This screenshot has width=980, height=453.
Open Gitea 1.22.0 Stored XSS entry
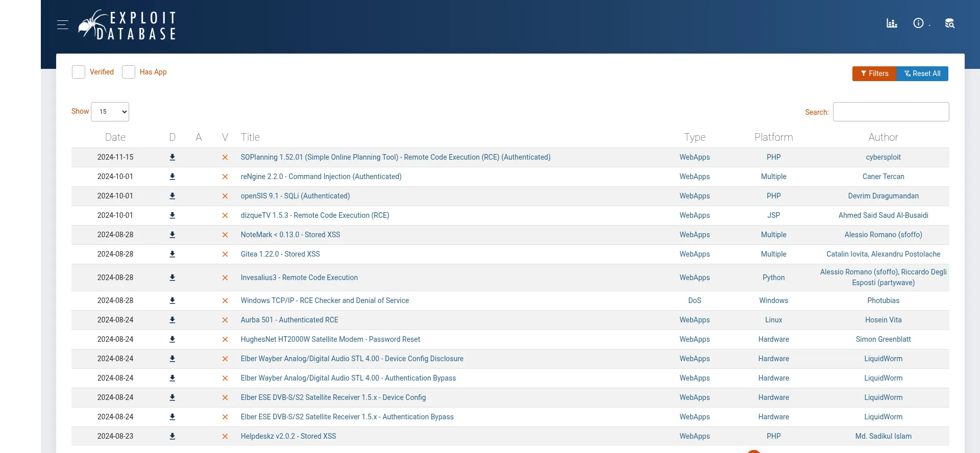click(280, 255)
